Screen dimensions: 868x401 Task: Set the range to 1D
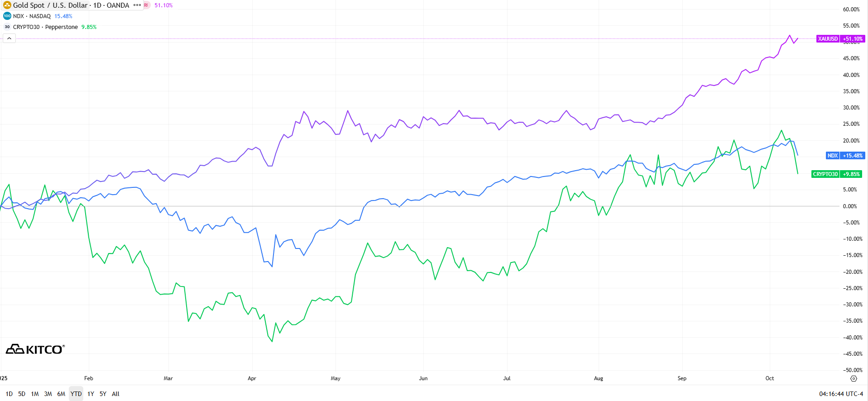coord(9,394)
